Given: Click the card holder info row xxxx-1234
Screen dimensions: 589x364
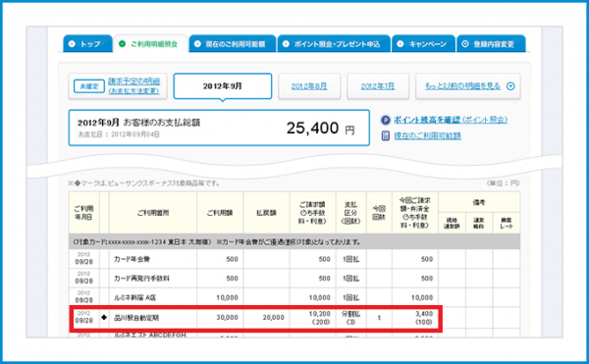Looking at the screenshot, I should [294, 242].
